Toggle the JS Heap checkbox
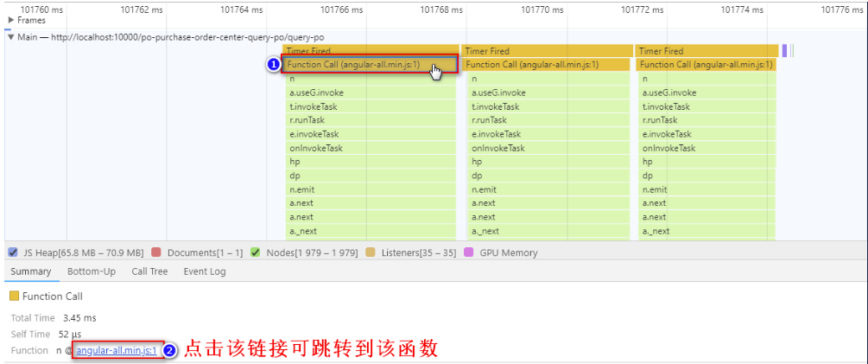This screenshot has height=364, width=868. pos(13,252)
